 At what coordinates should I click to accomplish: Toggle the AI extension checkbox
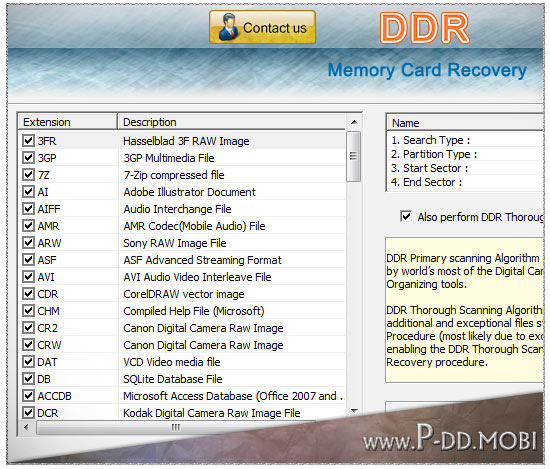(x=28, y=192)
